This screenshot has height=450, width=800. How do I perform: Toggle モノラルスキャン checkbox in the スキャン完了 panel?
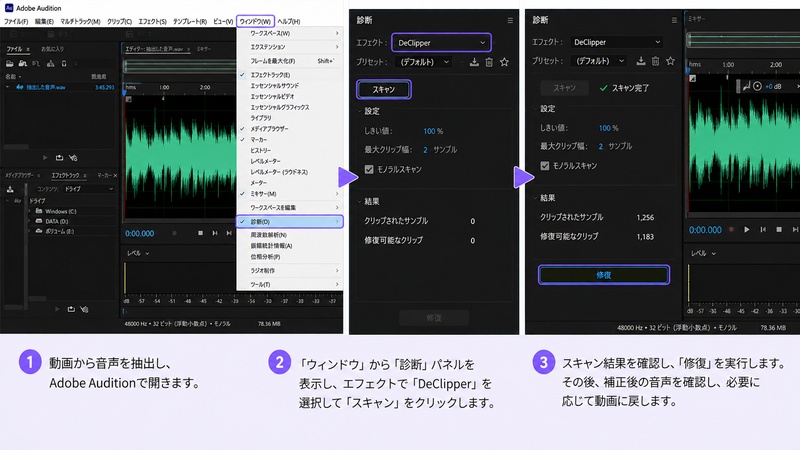(x=545, y=166)
